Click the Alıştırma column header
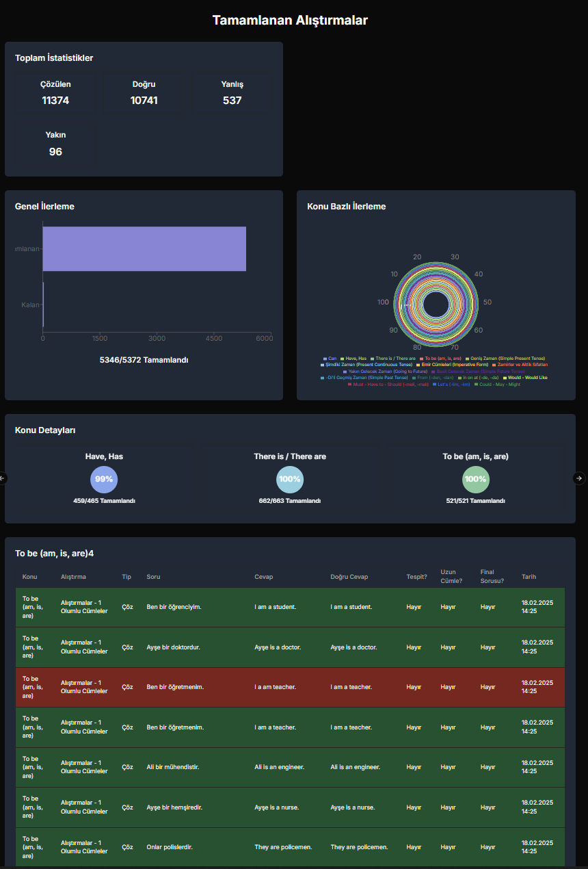Image resolution: width=588 pixels, height=869 pixels. click(x=73, y=577)
